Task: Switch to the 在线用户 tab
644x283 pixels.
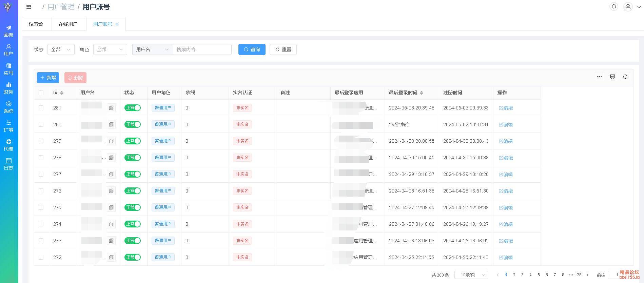Action: pyautogui.click(x=68, y=24)
